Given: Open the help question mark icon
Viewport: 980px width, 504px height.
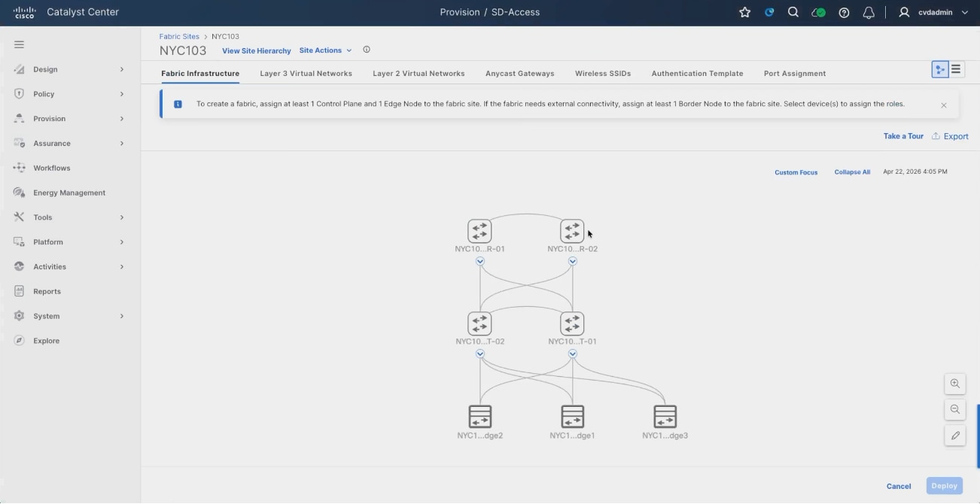Looking at the screenshot, I should [x=844, y=12].
